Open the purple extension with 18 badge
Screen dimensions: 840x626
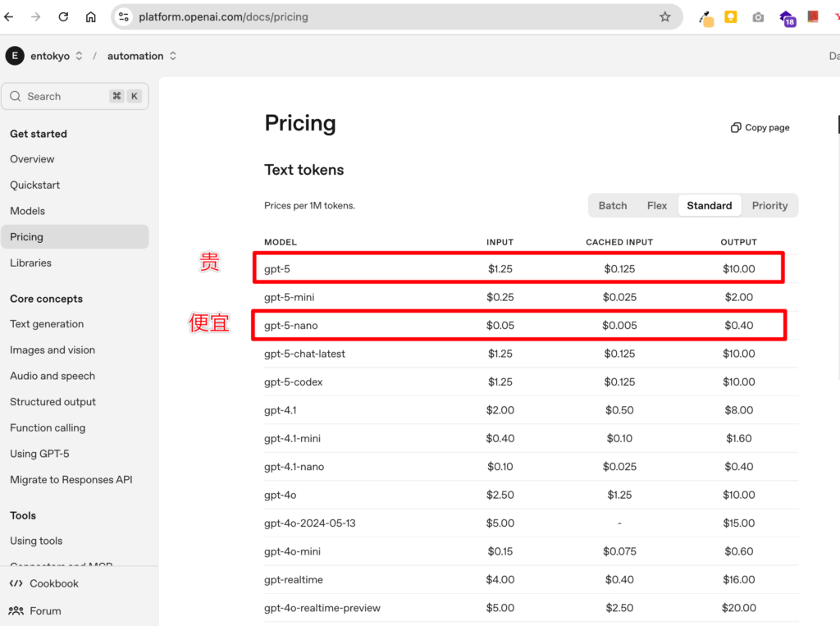point(787,18)
